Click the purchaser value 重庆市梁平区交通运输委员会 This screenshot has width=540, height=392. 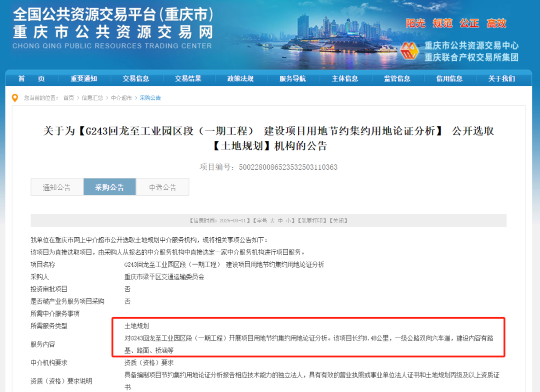[x=164, y=277]
